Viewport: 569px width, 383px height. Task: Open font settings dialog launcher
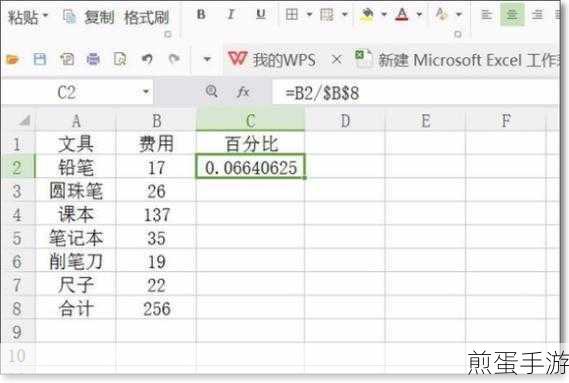point(458,34)
